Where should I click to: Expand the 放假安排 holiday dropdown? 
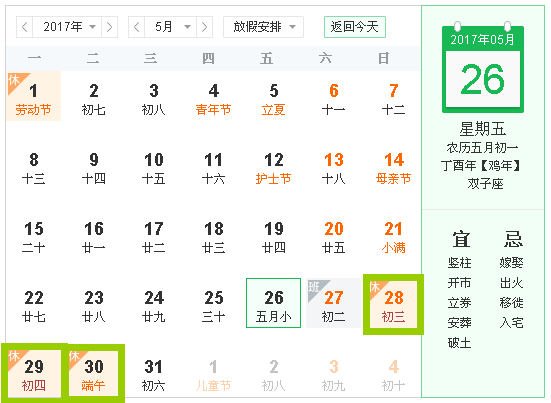tap(264, 27)
